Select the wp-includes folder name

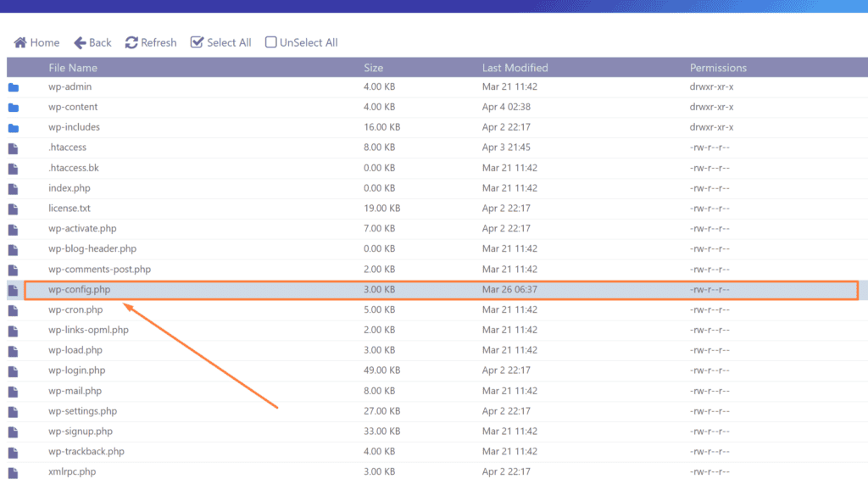pos(75,127)
